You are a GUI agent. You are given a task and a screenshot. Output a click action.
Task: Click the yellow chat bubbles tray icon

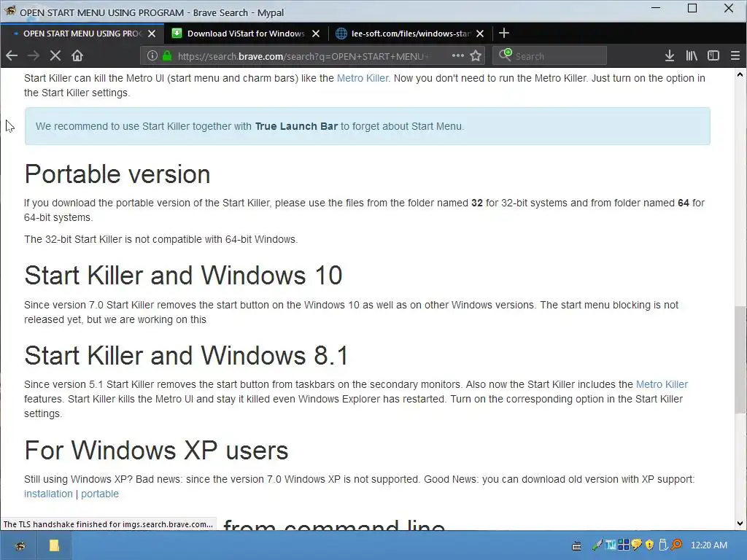click(636, 545)
